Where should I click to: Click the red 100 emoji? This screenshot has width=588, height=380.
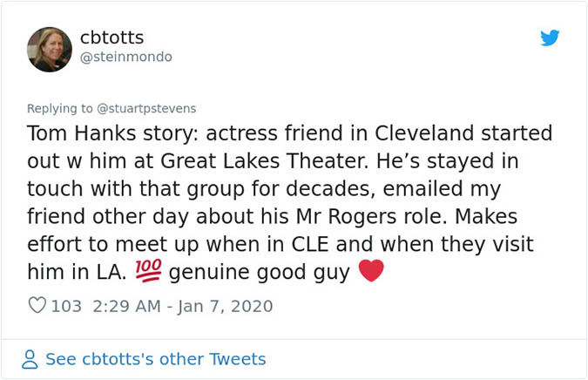point(148,272)
